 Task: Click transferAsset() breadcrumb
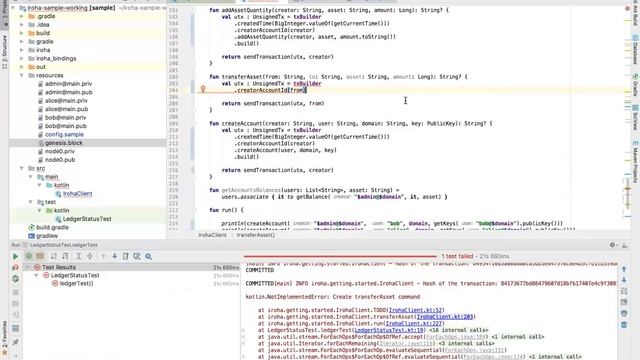pyautogui.click(x=256, y=235)
